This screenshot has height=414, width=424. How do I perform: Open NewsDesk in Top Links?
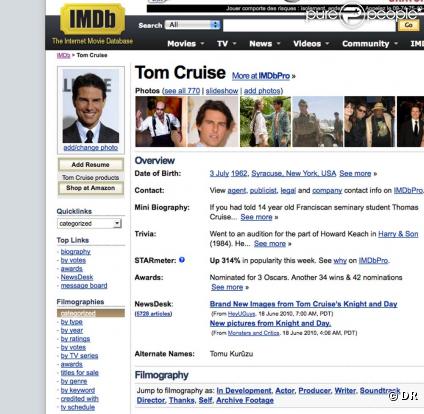pyautogui.click(x=77, y=277)
